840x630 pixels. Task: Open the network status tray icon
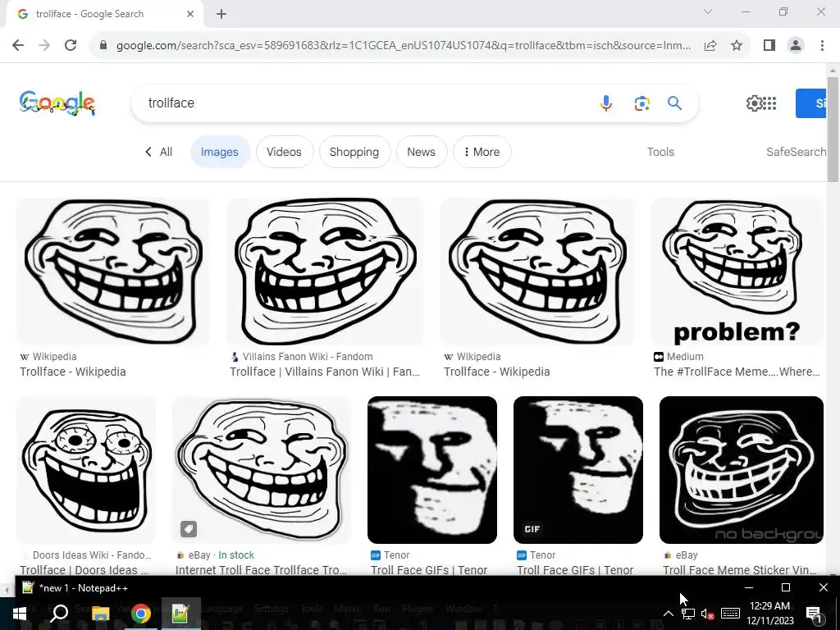tap(688, 614)
